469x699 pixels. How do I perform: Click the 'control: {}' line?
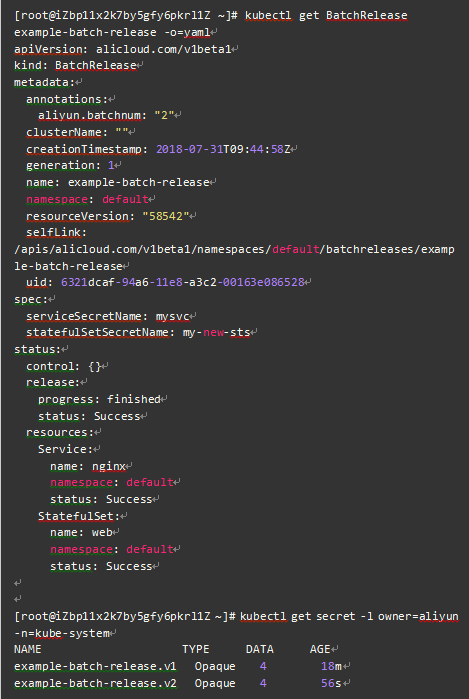pos(64,366)
